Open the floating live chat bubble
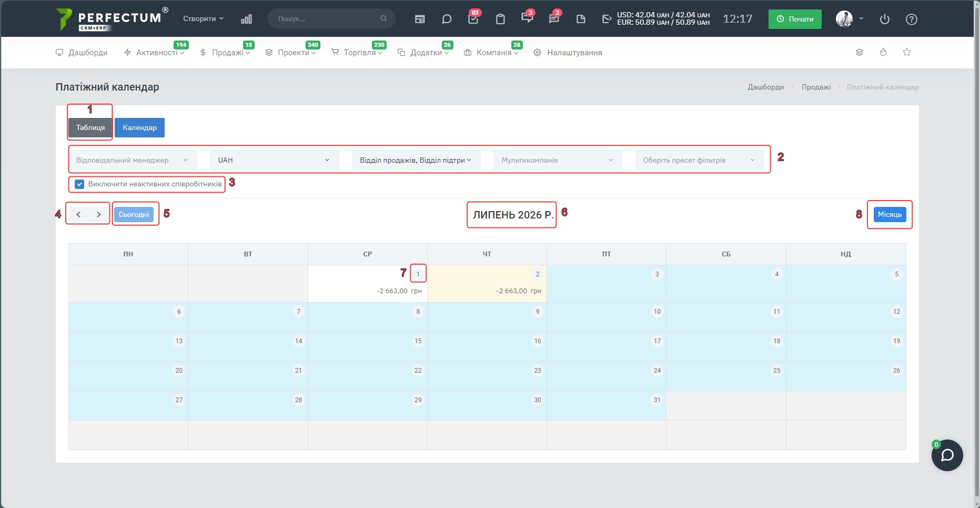980x508 pixels. (x=947, y=455)
